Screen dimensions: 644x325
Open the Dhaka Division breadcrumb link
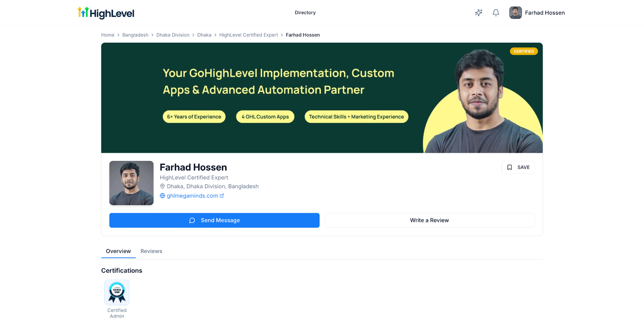point(173,35)
